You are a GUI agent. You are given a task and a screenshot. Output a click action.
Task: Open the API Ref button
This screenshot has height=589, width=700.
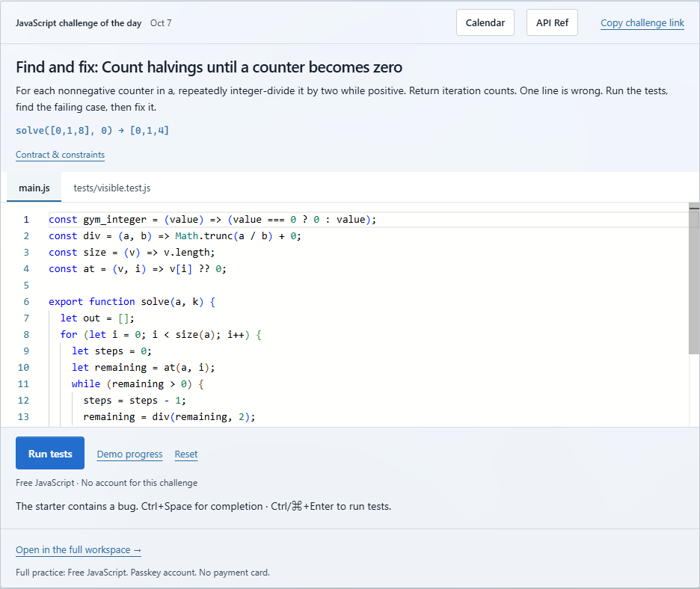coord(552,22)
